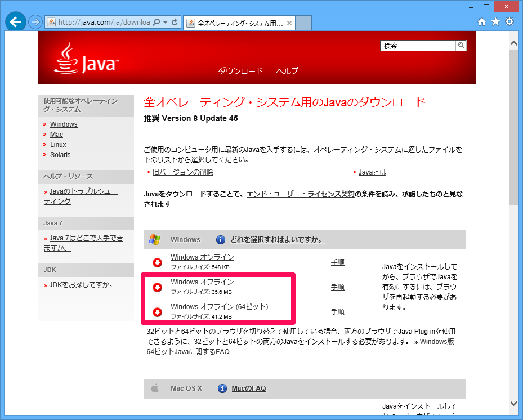Screen dimensions: 523x420
Task: Click red download icon for Windows オフライン (64ビット)
Action: [158, 312]
